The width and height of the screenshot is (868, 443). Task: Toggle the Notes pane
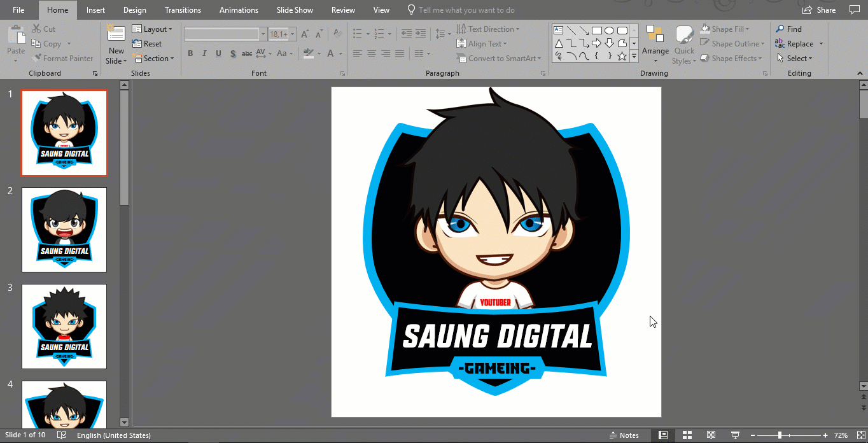[x=623, y=435]
